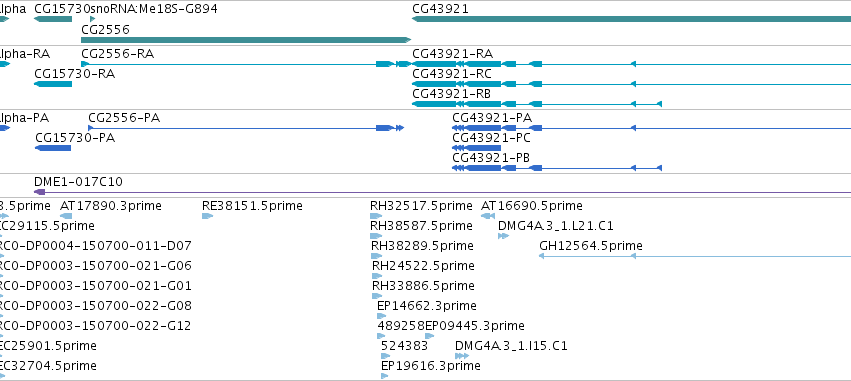Click the DME1-017C10 clone label
Image resolution: width=851 pixels, height=381 pixels.
point(78,182)
